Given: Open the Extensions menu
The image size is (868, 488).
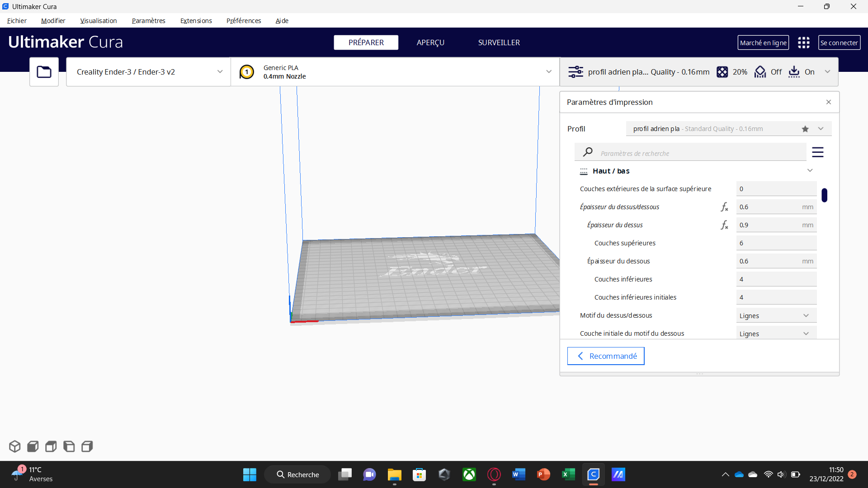Looking at the screenshot, I should tap(196, 21).
